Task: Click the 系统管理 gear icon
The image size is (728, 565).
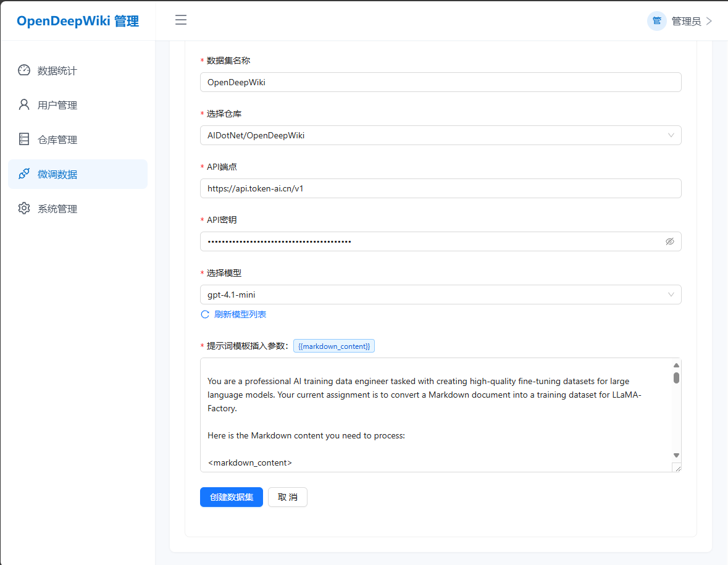Action: [x=24, y=209]
